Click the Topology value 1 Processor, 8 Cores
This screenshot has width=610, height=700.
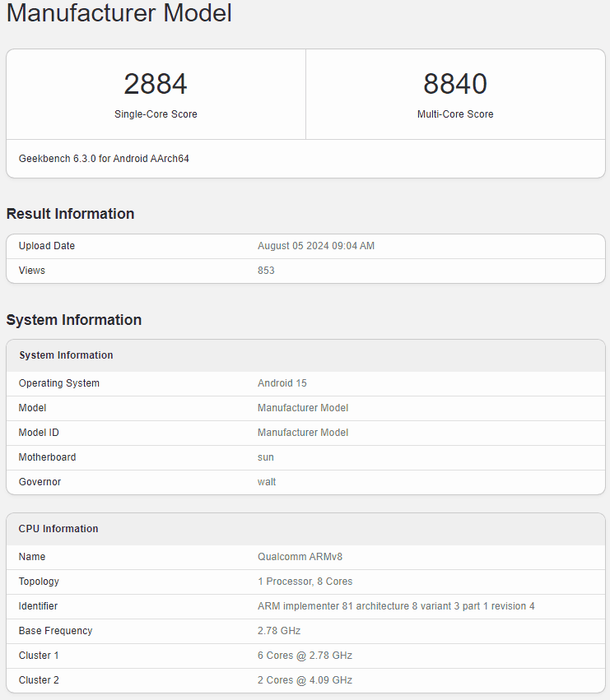(305, 582)
